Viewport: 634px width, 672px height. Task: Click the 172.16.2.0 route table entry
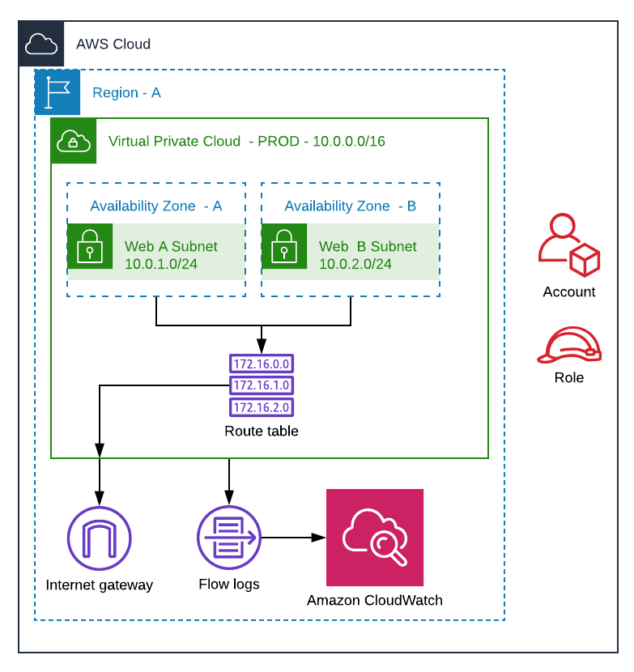(x=262, y=407)
